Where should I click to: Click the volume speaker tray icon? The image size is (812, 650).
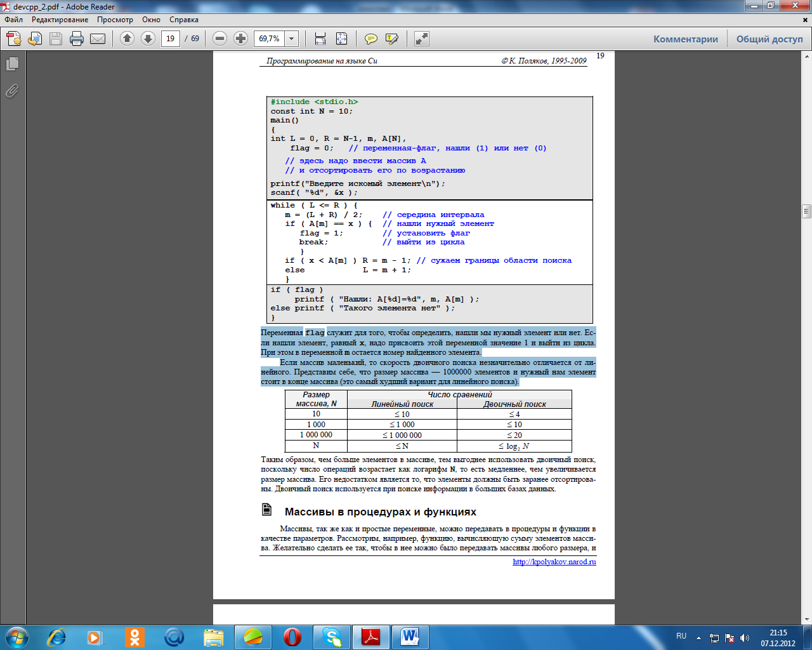[x=745, y=638]
